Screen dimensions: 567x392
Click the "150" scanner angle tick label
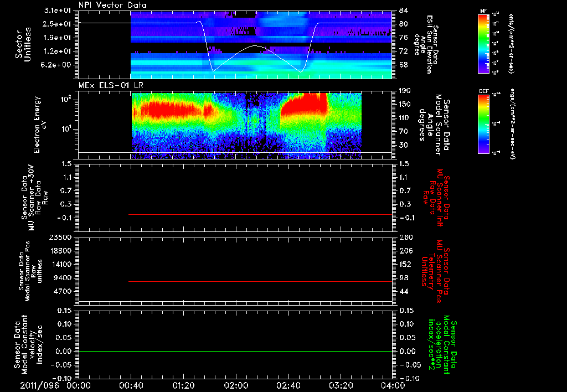coord(405,105)
